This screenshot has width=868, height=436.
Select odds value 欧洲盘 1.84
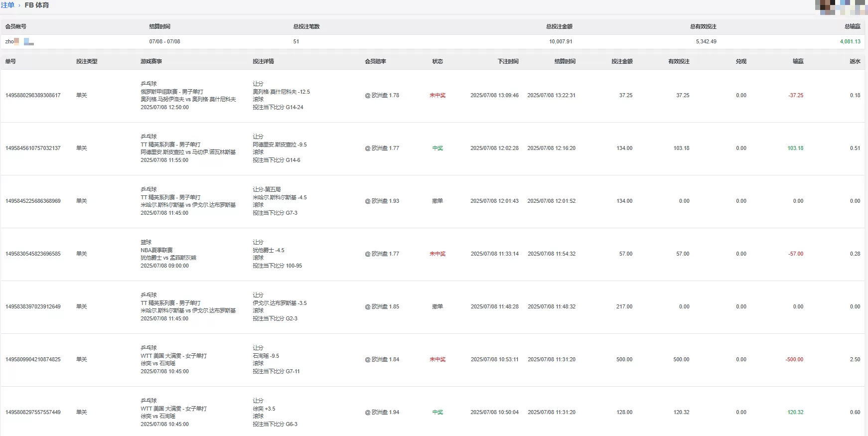click(382, 359)
